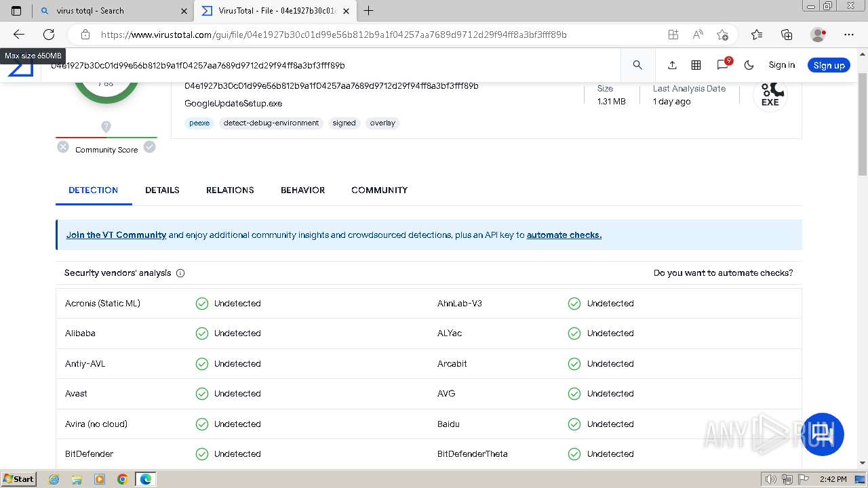The width and height of the screenshot is (868, 488).
Task: Open the notifications comment icon
Action: [723, 64]
